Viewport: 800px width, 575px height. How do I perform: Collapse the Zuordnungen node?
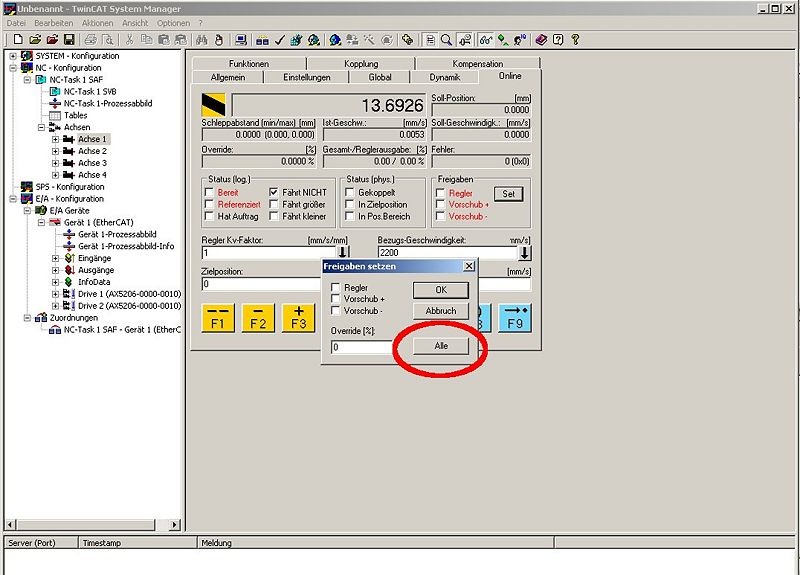[x=28, y=318]
